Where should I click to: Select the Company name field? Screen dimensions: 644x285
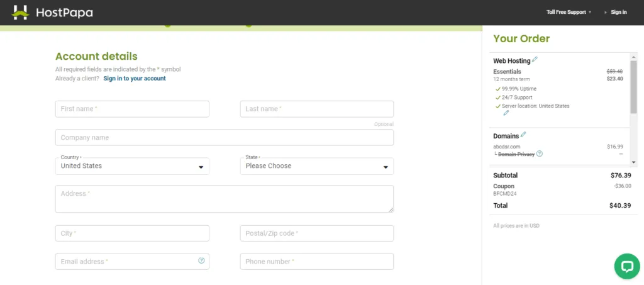pos(224,138)
